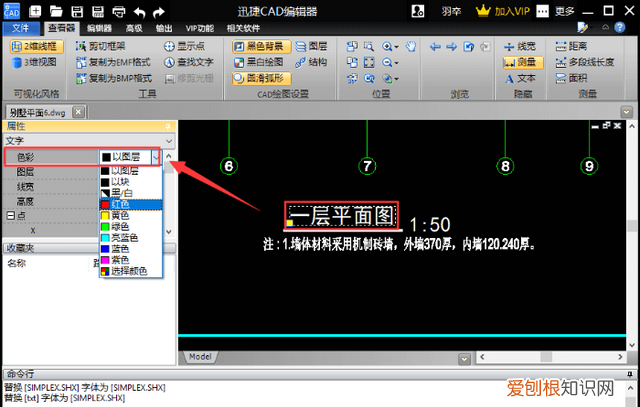Go to next view with right arrow
Image resolution: width=640 pixels, height=407 pixels.
[451, 47]
